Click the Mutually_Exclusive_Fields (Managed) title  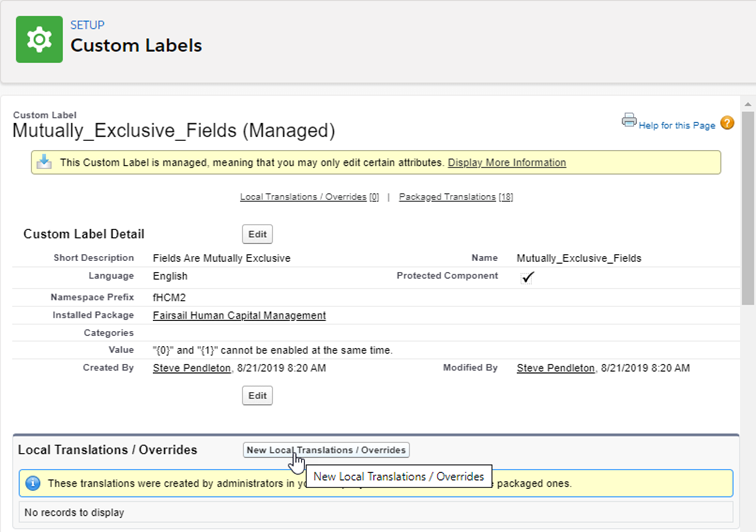point(173,131)
